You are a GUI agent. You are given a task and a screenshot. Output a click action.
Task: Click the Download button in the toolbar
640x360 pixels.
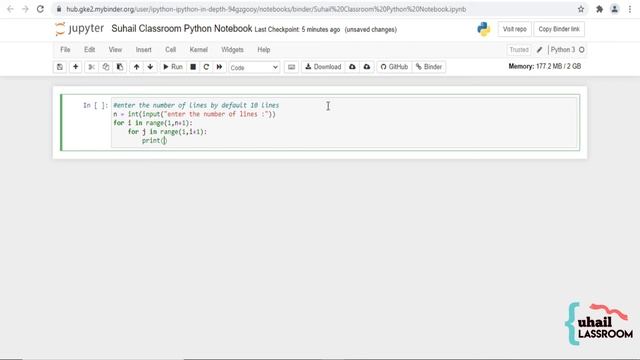pos(323,67)
